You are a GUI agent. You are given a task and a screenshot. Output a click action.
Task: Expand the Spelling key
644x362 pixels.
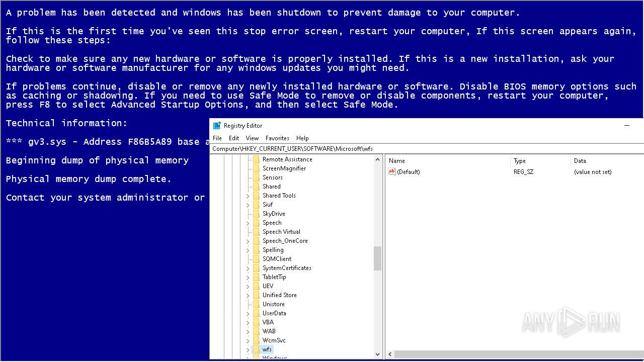[248, 250]
